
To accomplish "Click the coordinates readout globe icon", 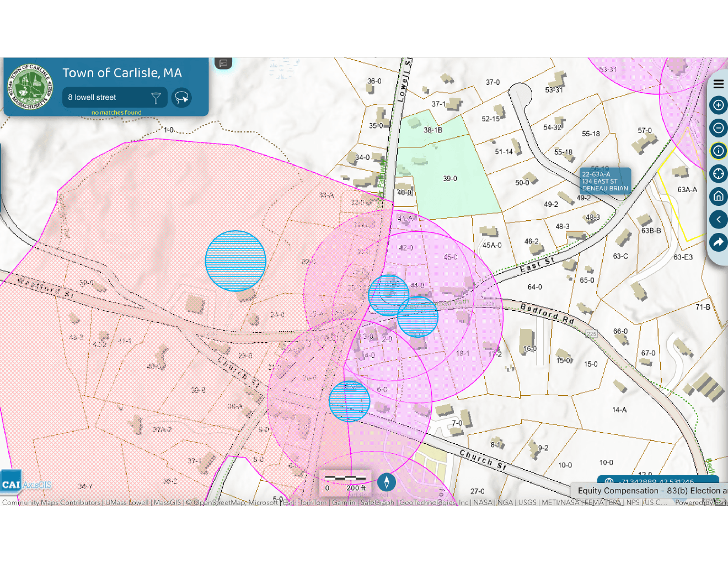I will 609,482.
